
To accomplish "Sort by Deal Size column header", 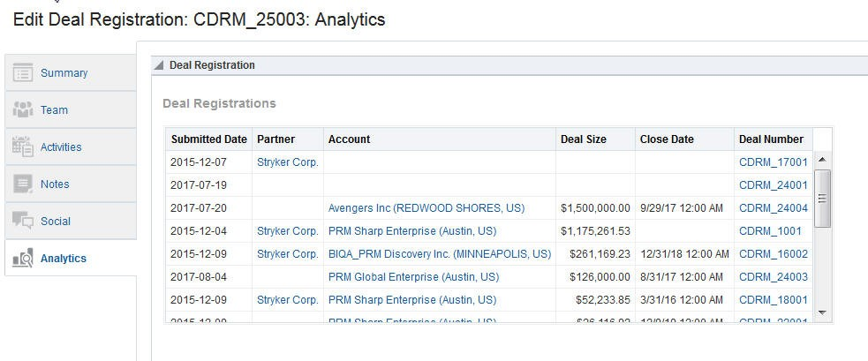I will tap(583, 139).
